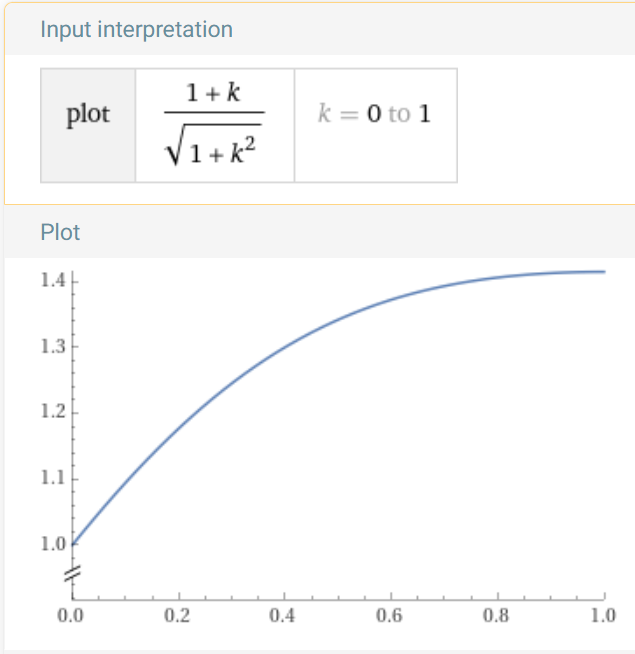Click the axis break symbol on y-axis

click(73, 573)
